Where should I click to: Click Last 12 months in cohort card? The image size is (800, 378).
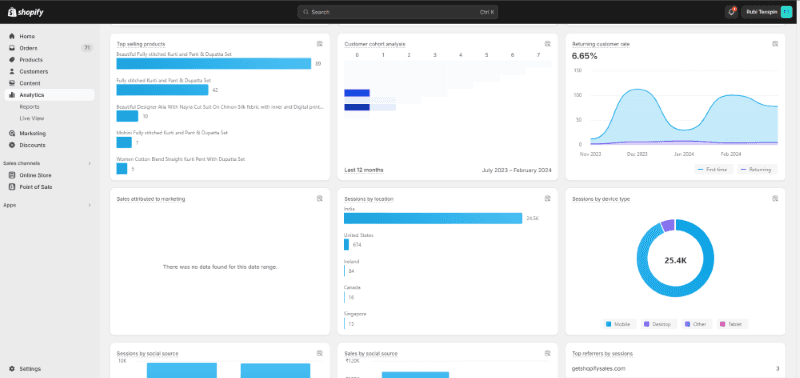(x=364, y=170)
